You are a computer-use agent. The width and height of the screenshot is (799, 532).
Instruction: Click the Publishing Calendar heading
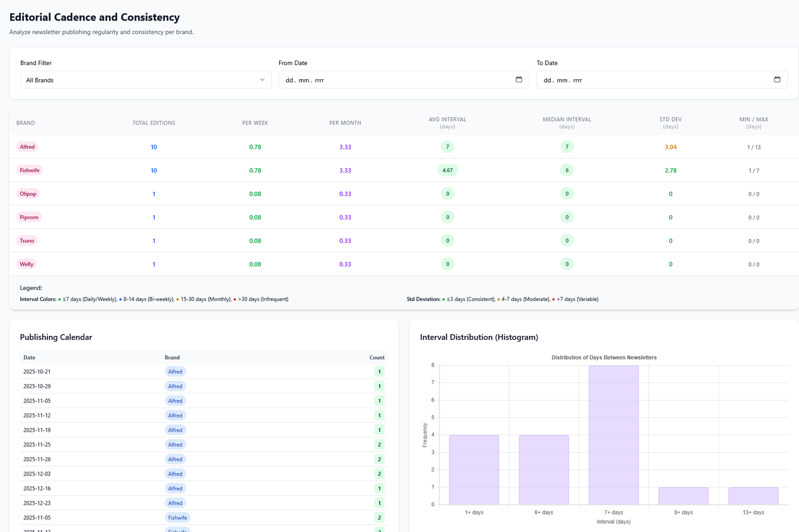56,337
